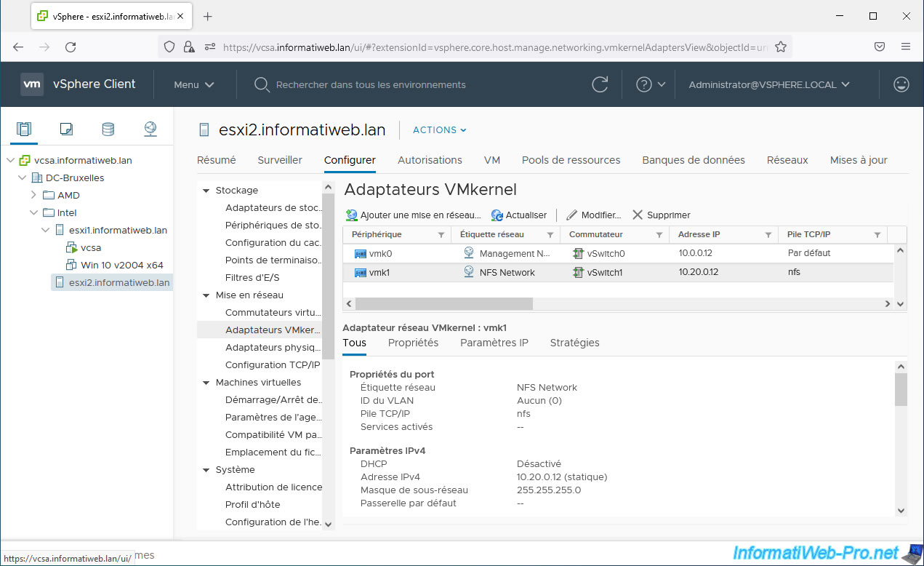
Task: Switch to the Banques de données tab
Action: 694,160
